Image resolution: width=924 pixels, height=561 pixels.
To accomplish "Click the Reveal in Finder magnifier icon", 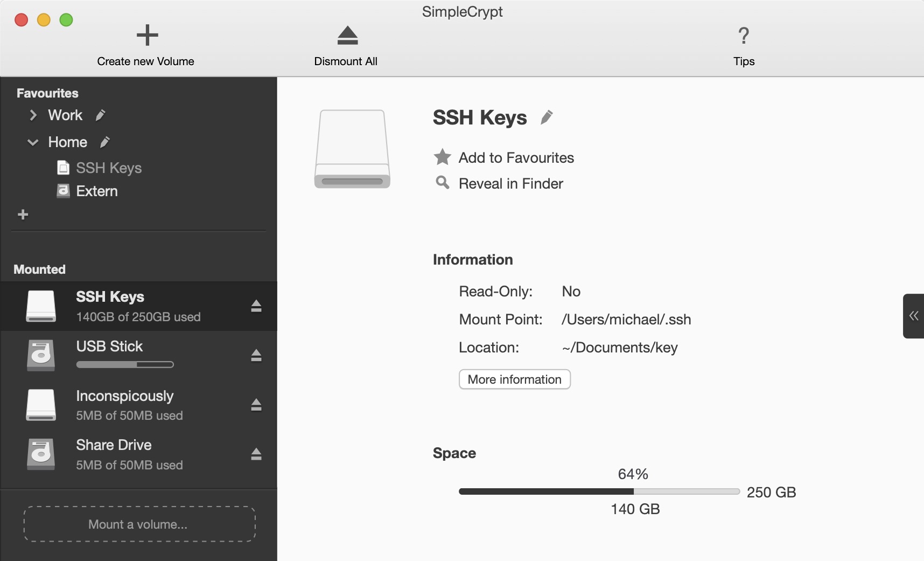I will tap(443, 183).
